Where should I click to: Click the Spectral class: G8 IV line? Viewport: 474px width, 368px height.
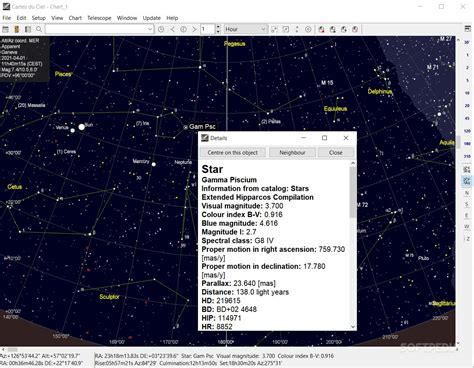[238, 241]
